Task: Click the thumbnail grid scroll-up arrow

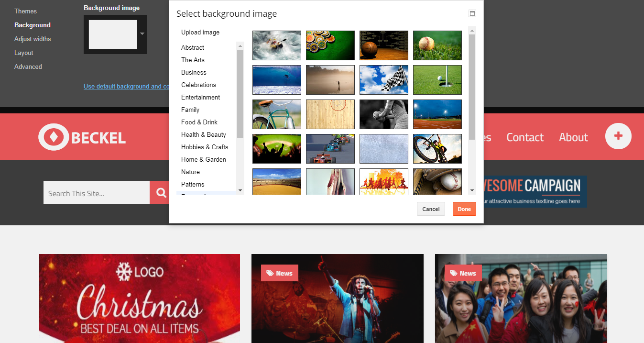Action: point(472,31)
